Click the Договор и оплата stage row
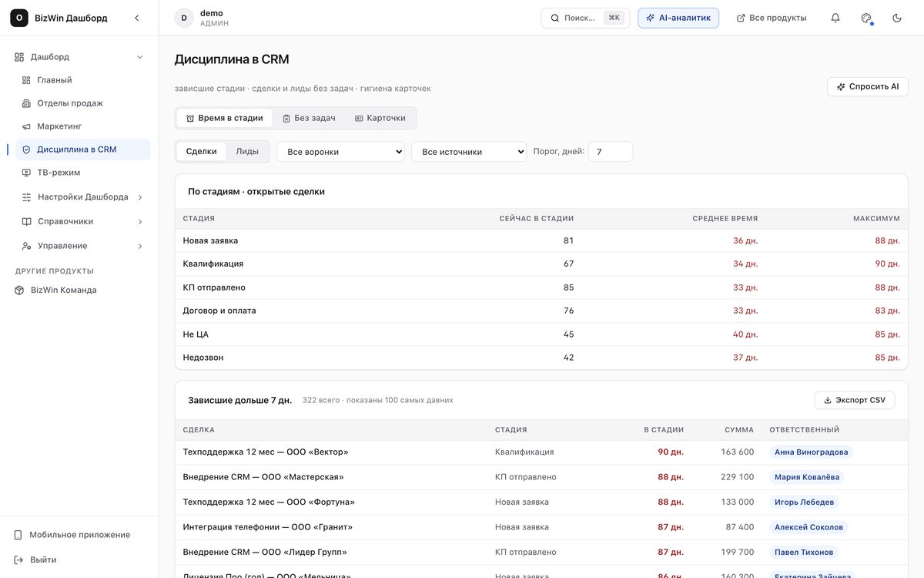Image resolution: width=924 pixels, height=578 pixels. click(x=541, y=311)
